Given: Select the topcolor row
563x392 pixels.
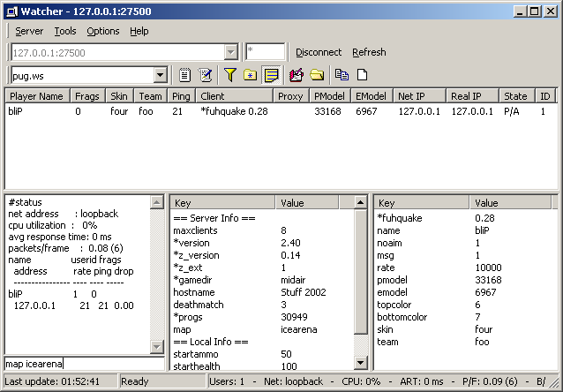Looking at the screenshot, I should point(465,305).
